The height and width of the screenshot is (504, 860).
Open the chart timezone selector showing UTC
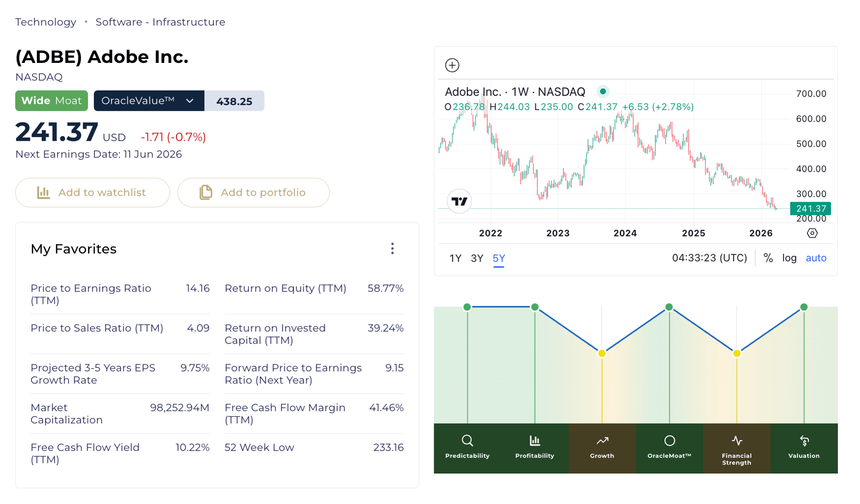coord(709,258)
